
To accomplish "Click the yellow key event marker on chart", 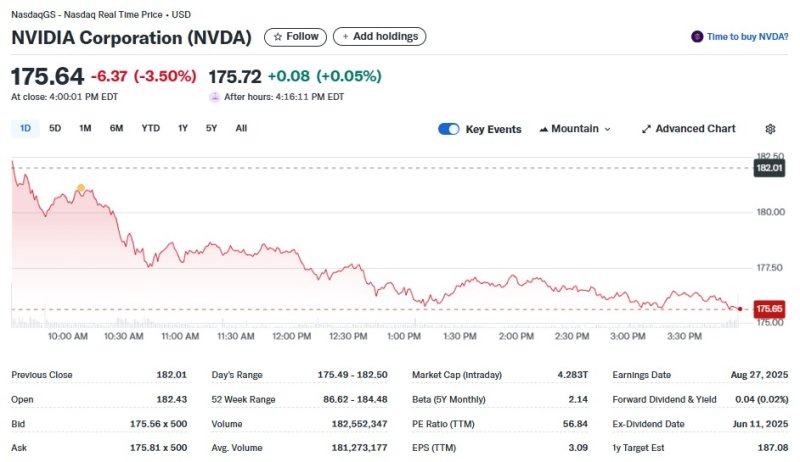I will (x=81, y=188).
